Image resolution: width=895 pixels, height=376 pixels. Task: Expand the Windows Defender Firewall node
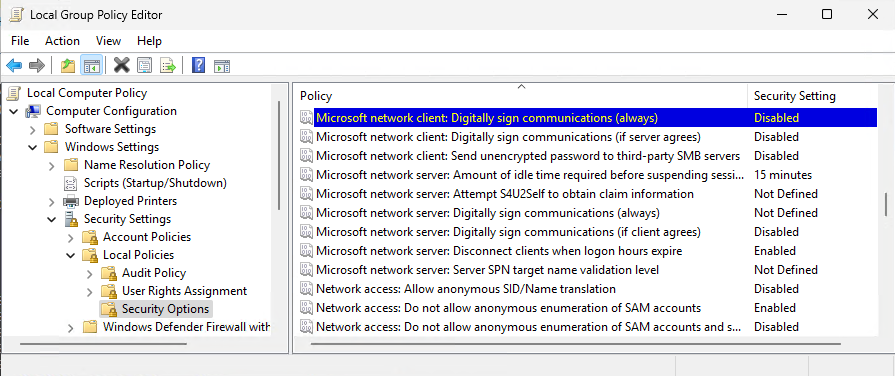pyautogui.click(x=71, y=328)
